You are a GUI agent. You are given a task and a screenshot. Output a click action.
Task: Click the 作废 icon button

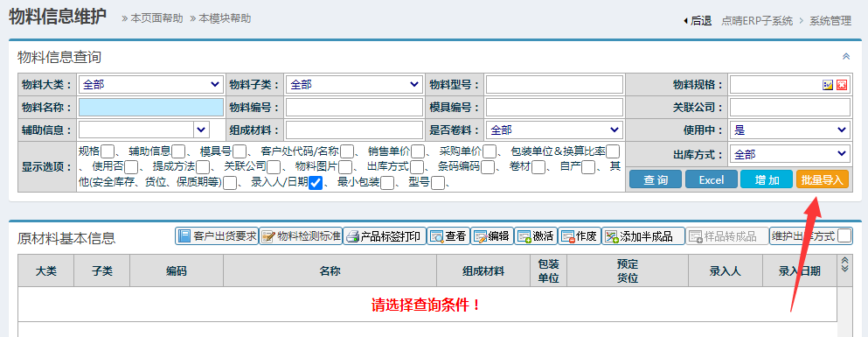click(x=579, y=236)
